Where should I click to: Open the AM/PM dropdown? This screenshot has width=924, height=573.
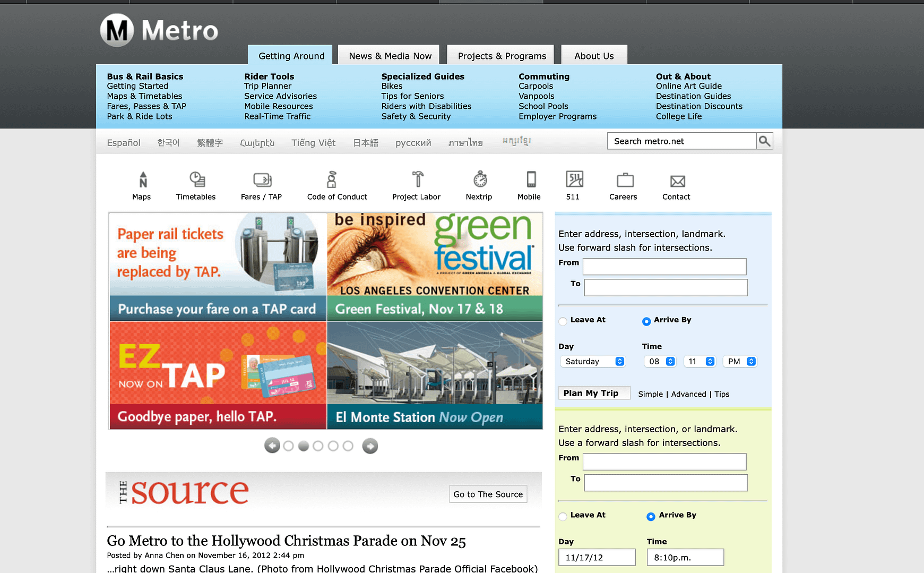point(740,362)
